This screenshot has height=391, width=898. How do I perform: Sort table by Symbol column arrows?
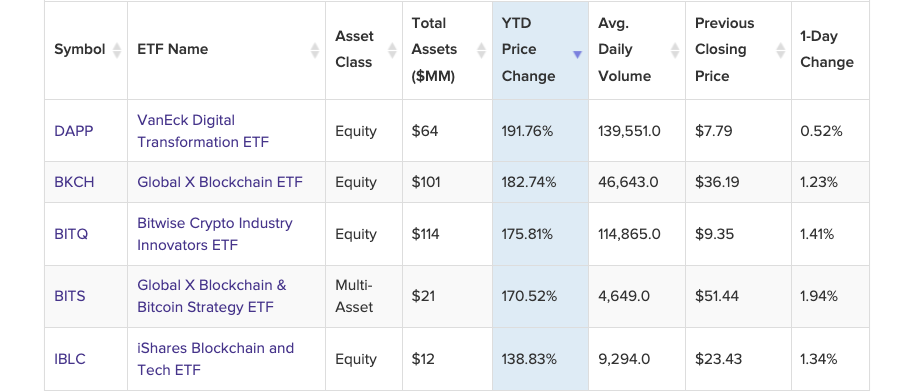pos(117,50)
